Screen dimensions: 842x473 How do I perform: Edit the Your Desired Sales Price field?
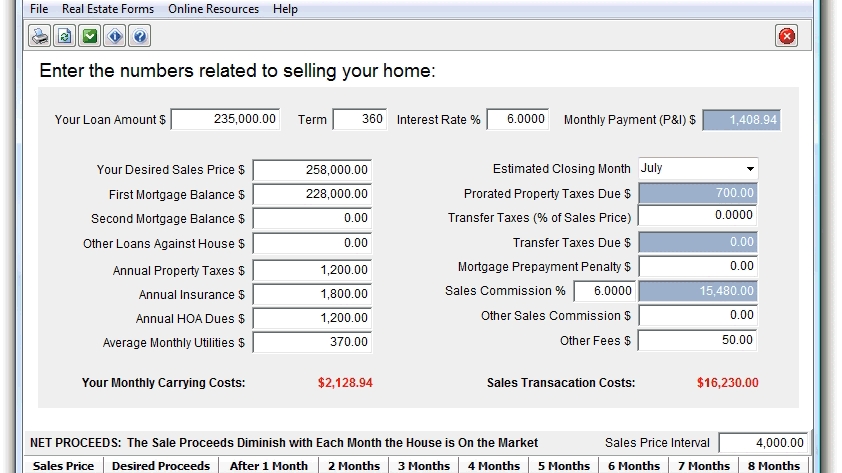point(312,171)
